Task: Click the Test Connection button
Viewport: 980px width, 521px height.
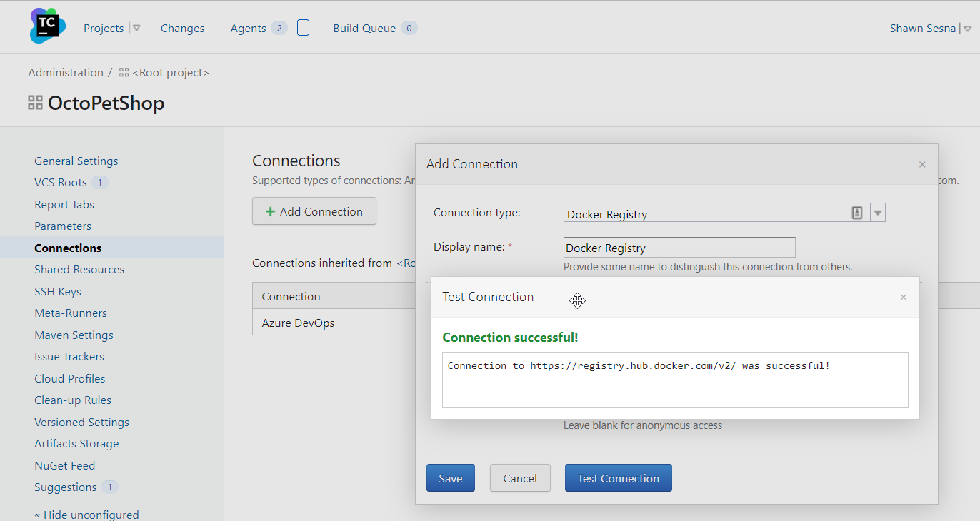Action: coord(618,478)
